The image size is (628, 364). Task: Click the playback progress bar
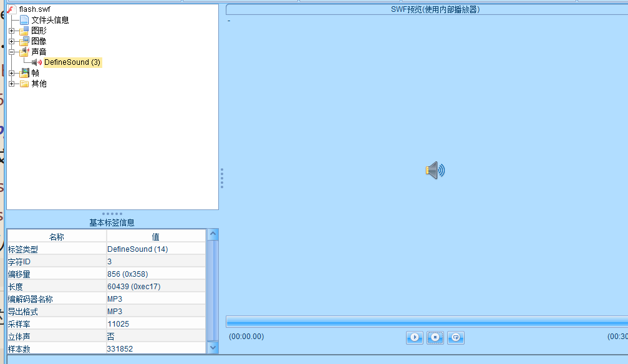point(427,322)
